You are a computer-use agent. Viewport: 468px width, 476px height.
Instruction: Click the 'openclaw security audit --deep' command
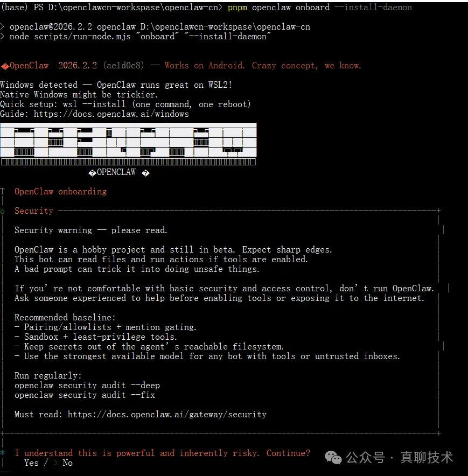click(x=87, y=386)
